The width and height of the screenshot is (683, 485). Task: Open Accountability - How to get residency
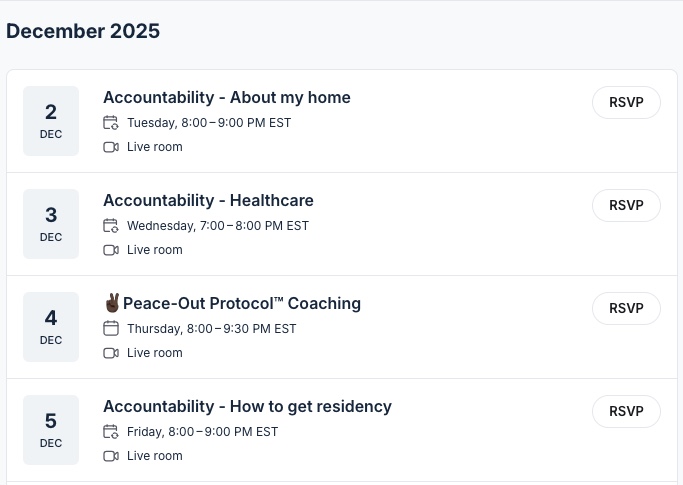tap(247, 406)
